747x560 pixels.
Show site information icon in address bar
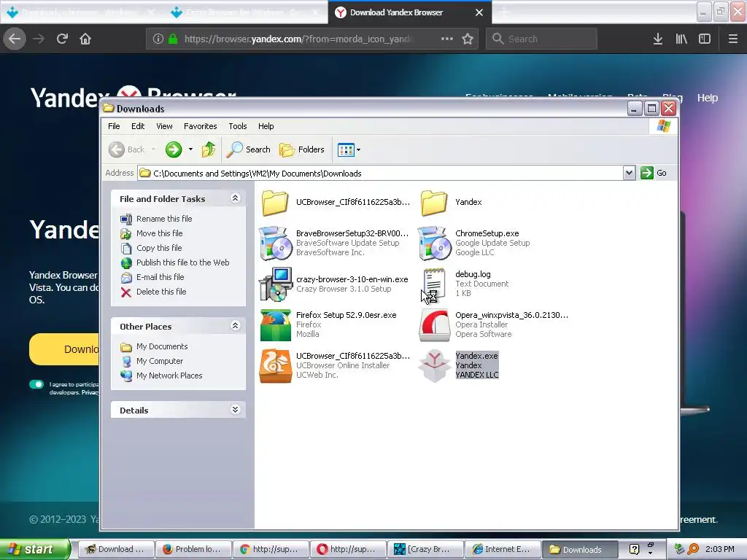click(x=158, y=39)
